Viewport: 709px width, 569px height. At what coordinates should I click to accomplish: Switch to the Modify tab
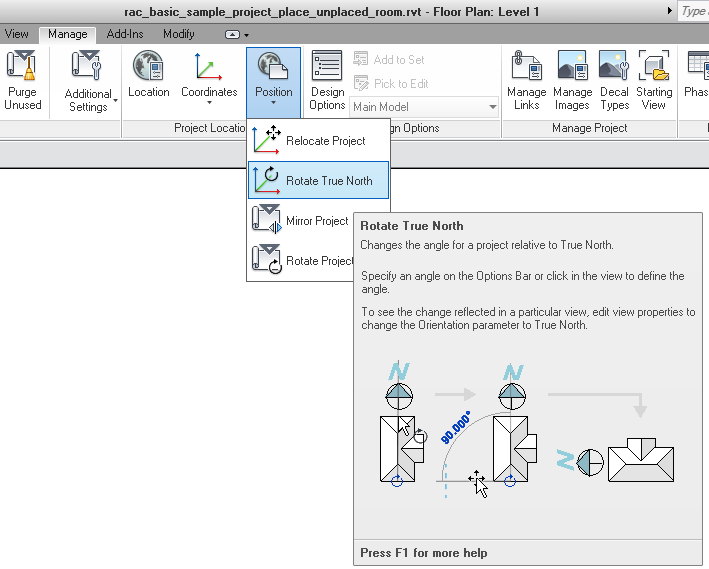179,34
